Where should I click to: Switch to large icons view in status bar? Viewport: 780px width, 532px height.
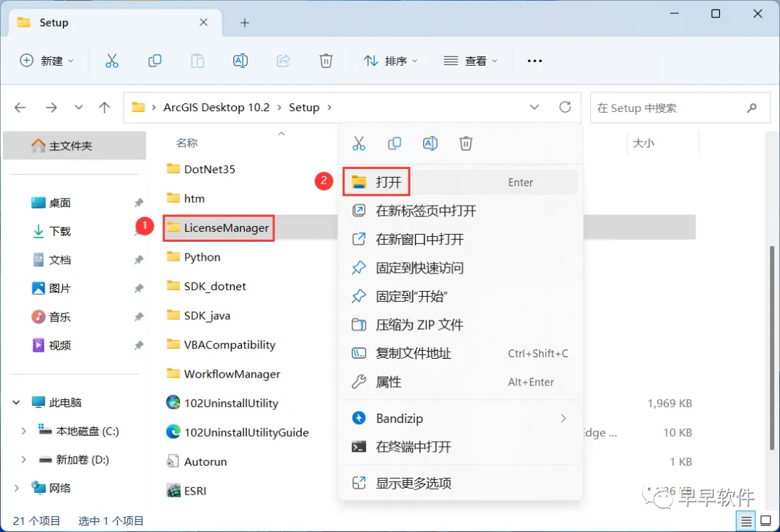(766, 521)
